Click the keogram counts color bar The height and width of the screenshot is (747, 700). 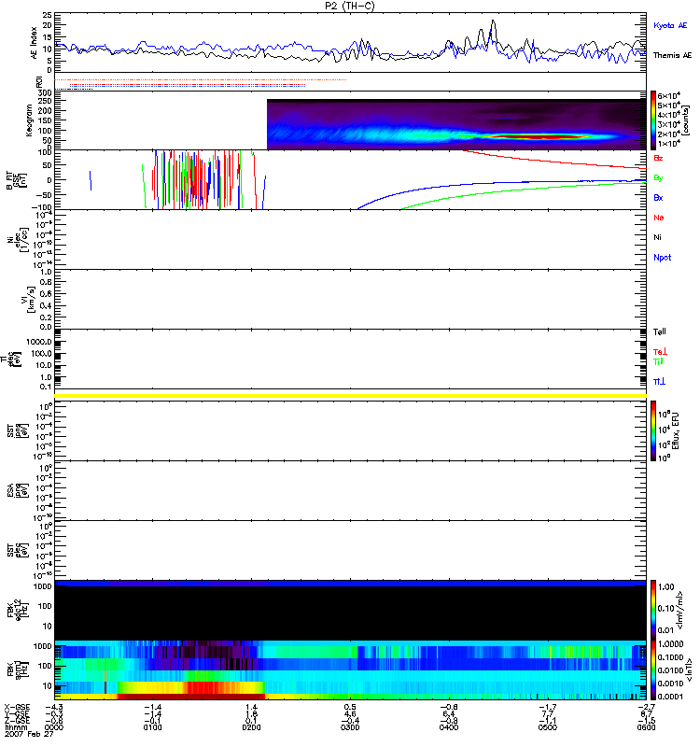tap(655, 120)
